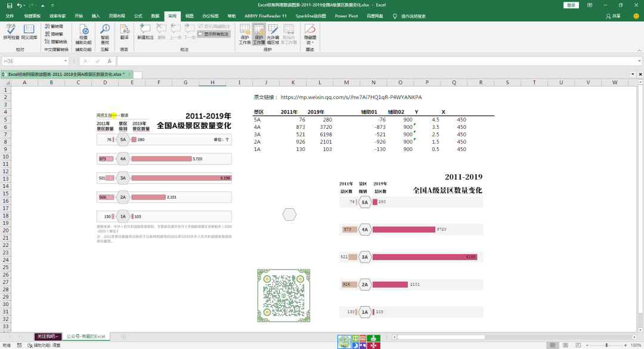Convert traditional to simplified (繁转简)
The image size is (644, 349).
(54, 26)
